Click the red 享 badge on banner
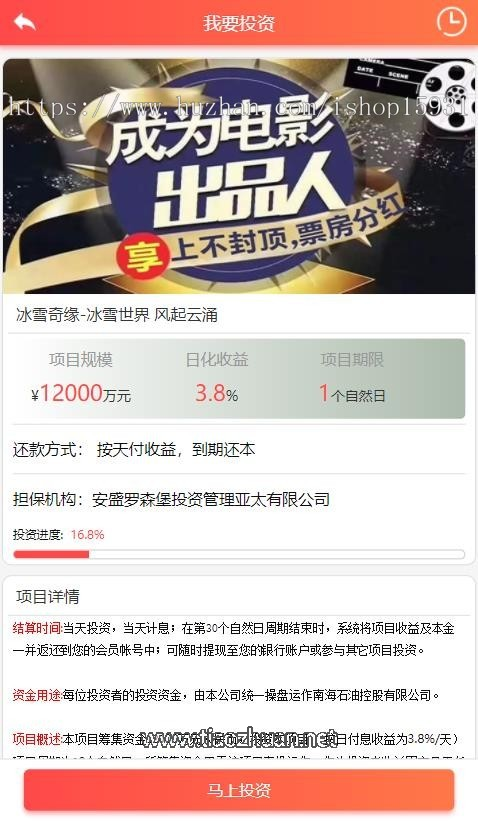Viewport: 478px width, 821px height. point(143,256)
